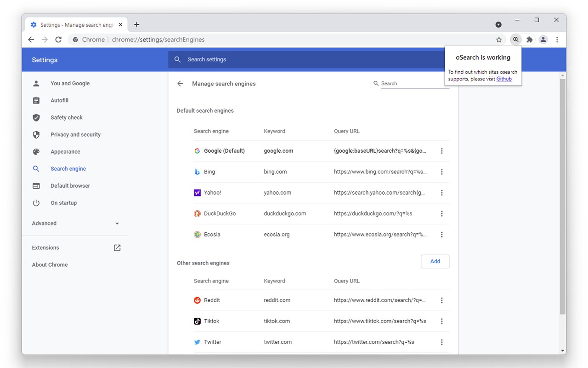The height and width of the screenshot is (368, 588).
Task: Bookmark this page with the star icon
Action: [499, 40]
